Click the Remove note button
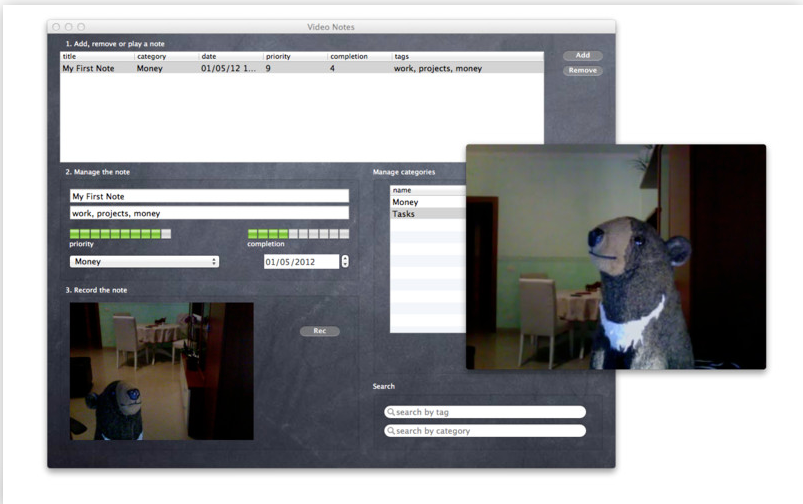 [x=582, y=71]
